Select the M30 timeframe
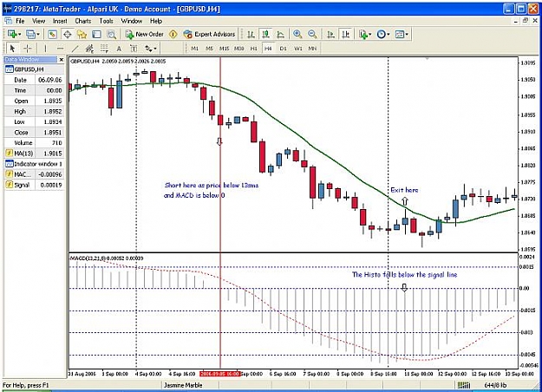The image size is (542, 392). (238, 49)
